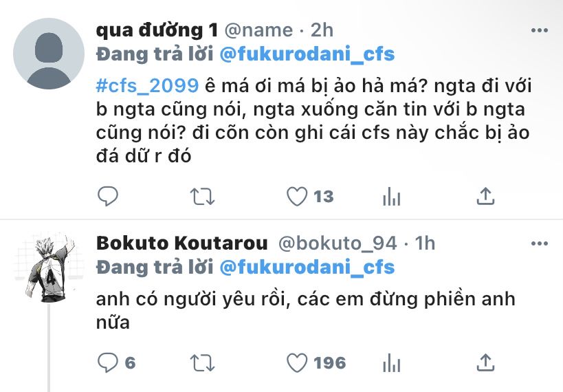The height and width of the screenshot is (392, 563).
Task: Open more options for Bokuto Koutarou's tweet
Action: pos(540,243)
